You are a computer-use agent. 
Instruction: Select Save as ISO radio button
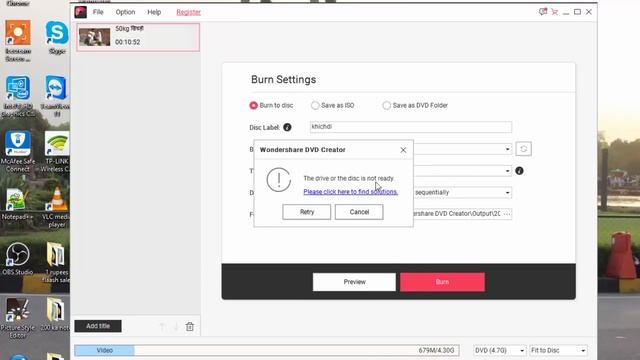315,105
